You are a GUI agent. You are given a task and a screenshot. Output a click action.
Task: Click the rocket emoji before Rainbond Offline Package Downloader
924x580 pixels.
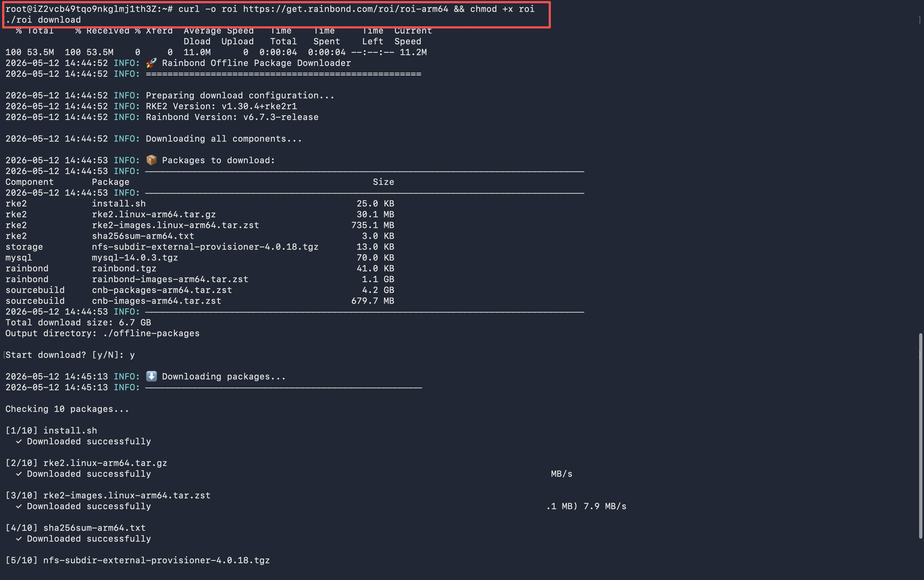coord(152,63)
